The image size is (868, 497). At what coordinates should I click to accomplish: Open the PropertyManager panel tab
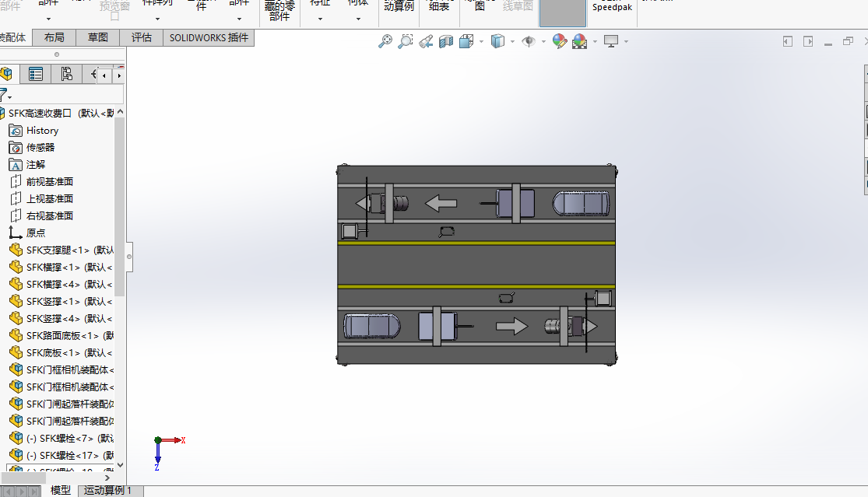click(x=36, y=74)
